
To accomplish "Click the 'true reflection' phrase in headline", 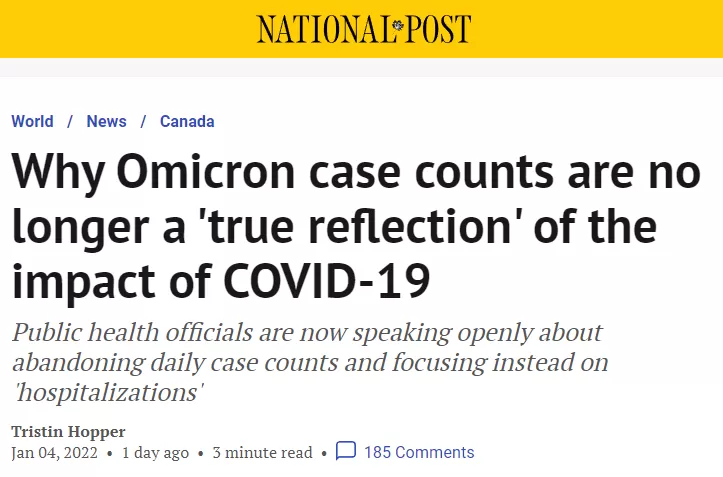I will click(361, 226).
